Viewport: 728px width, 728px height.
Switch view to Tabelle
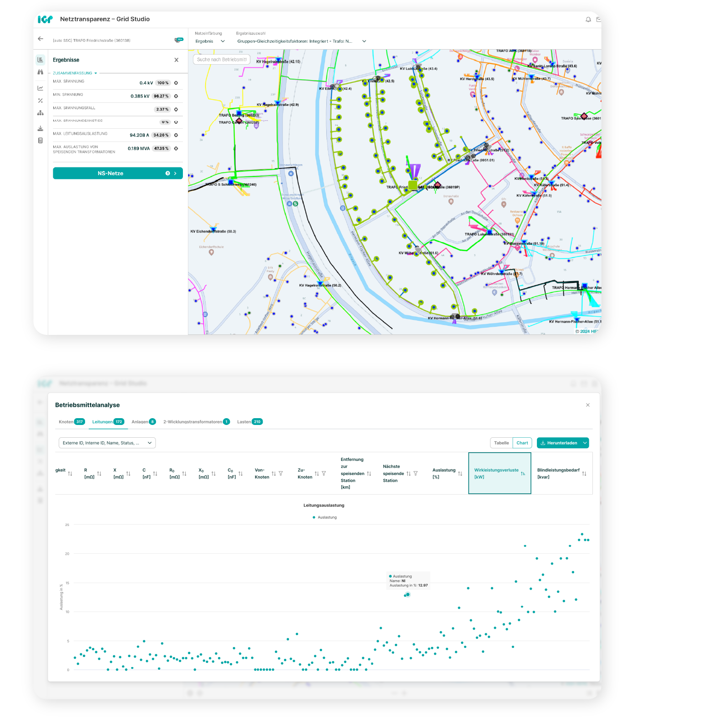pyautogui.click(x=501, y=443)
